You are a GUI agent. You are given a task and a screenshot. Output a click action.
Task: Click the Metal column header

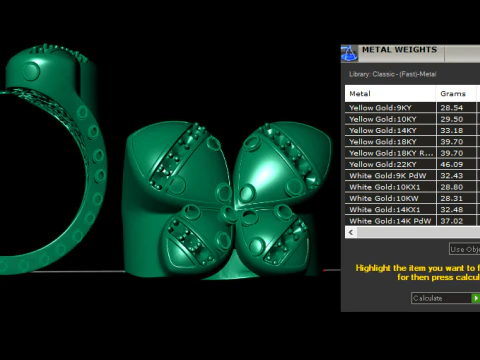[390, 94]
